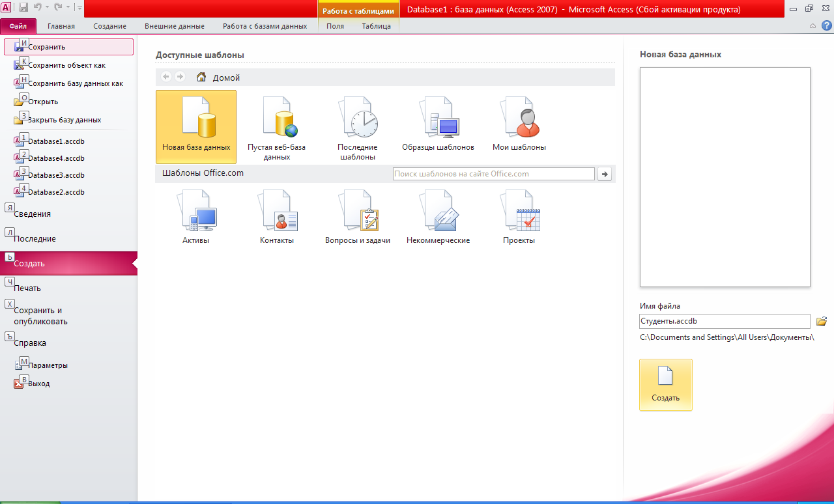834x504 pixels.
Task: Open Sample templates category
Action: tap(438, 124)
